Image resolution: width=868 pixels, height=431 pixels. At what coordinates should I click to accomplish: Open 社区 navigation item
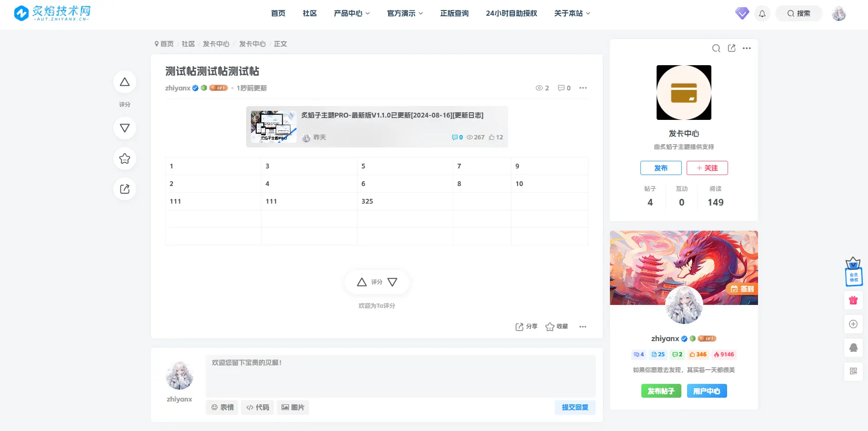point(310,13)
